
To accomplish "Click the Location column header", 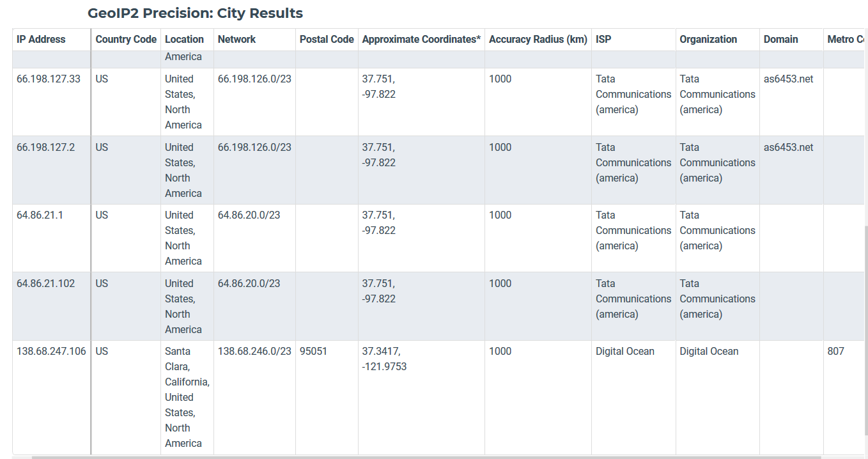I will click(186, 39).
